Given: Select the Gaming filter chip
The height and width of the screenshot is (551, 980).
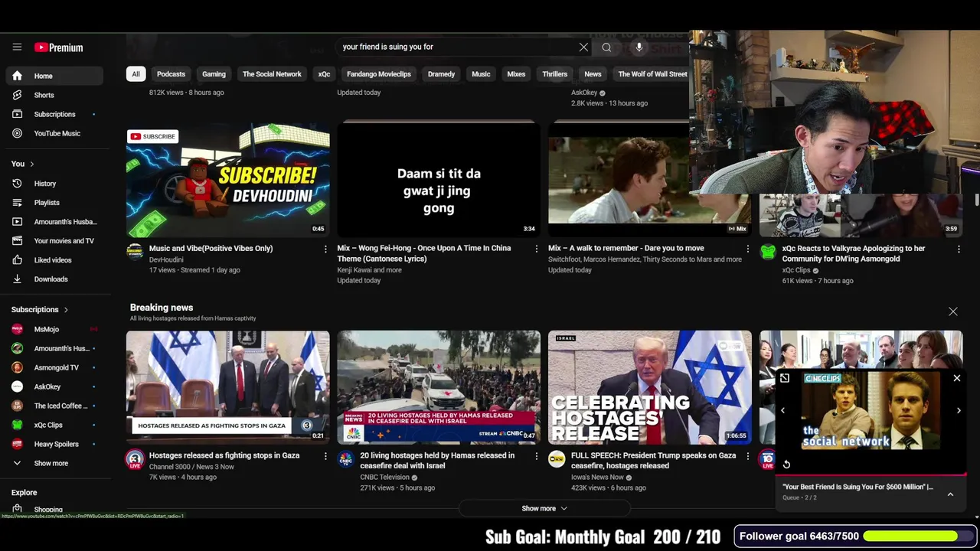Looking at the screenshot, I should pos(214,74).
